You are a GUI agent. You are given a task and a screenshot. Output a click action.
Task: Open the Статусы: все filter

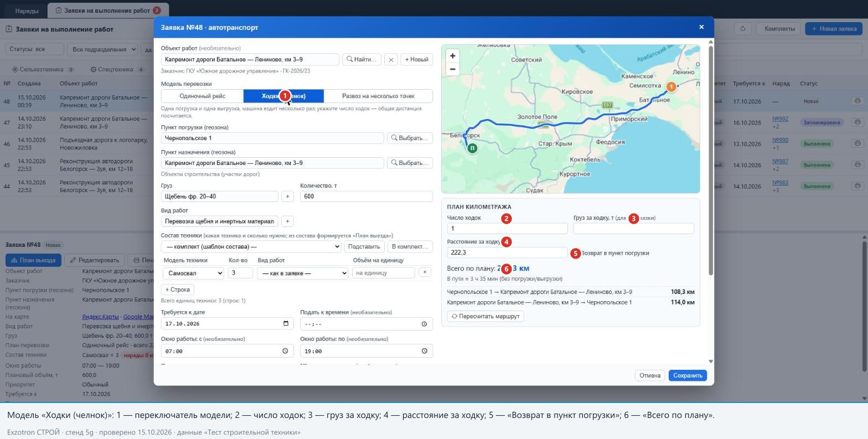click(34, 49)
